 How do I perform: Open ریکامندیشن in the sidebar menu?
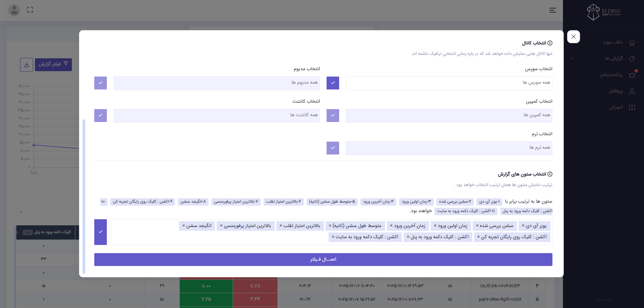tap(611, 75)
